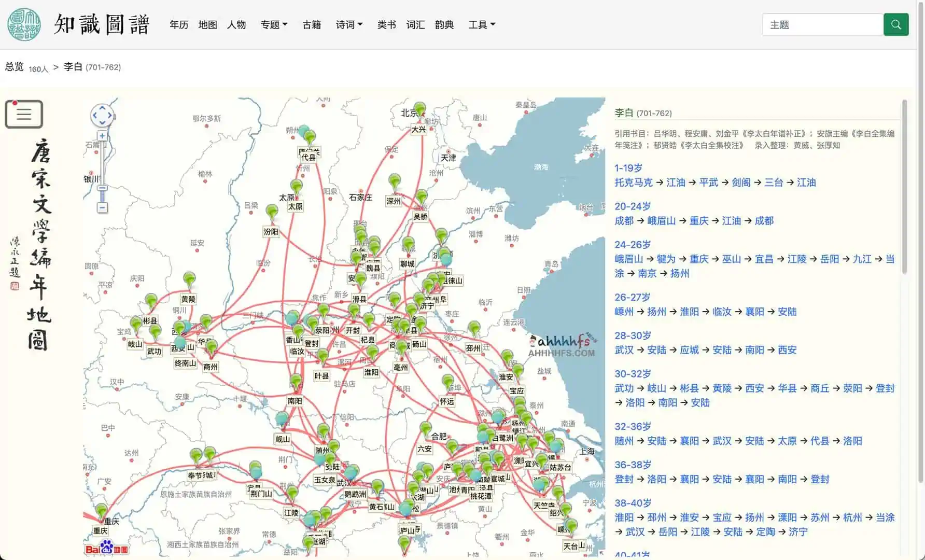Open the 古籍 menu item
This screenshot has width=925, height=560.
point(312,24)
